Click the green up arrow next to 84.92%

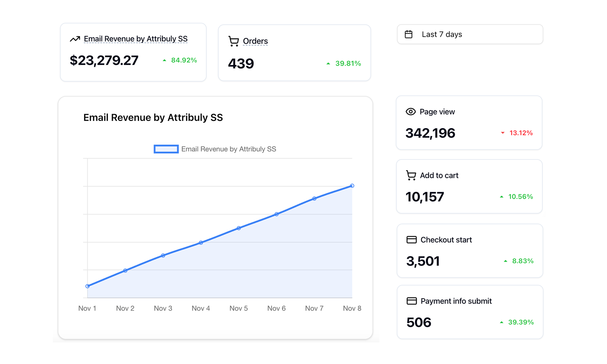click(x=164, y=60)
